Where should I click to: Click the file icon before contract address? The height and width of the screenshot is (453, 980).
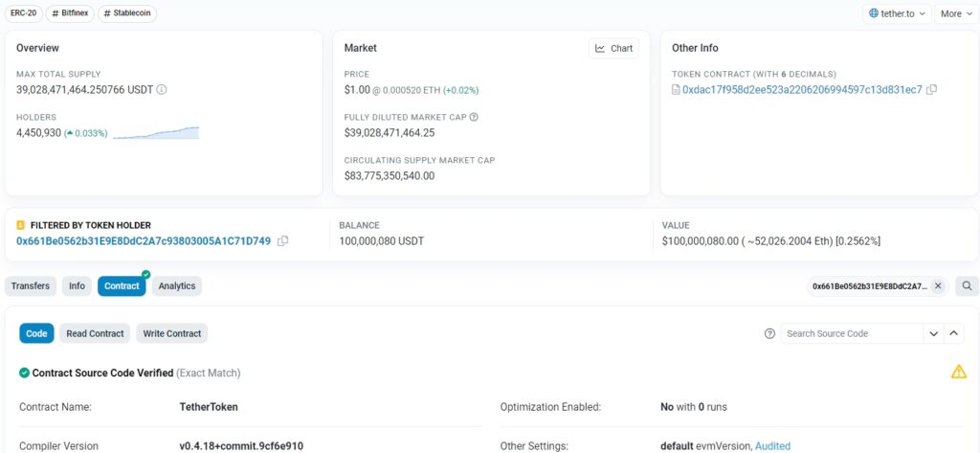point(676,89)
